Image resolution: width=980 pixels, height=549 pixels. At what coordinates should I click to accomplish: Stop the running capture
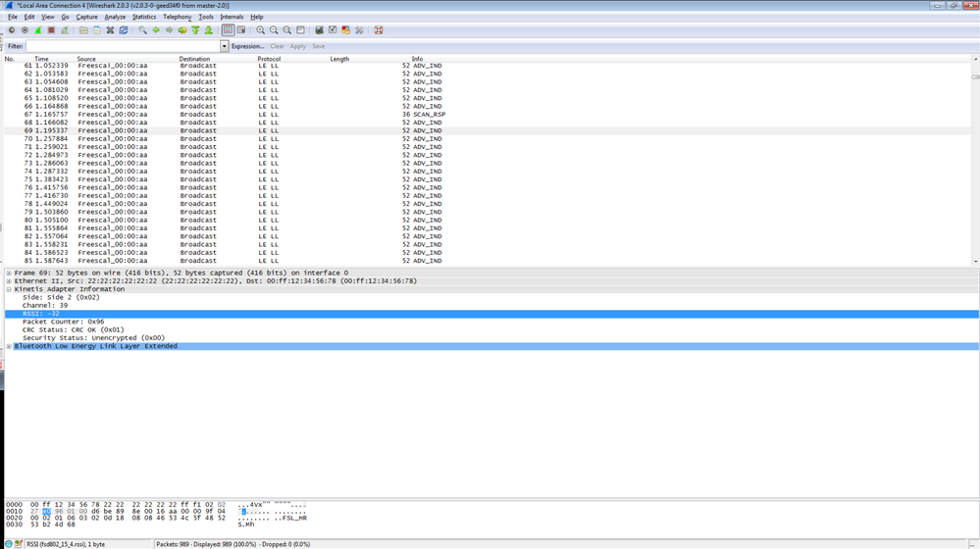click(x=51, y=30)
